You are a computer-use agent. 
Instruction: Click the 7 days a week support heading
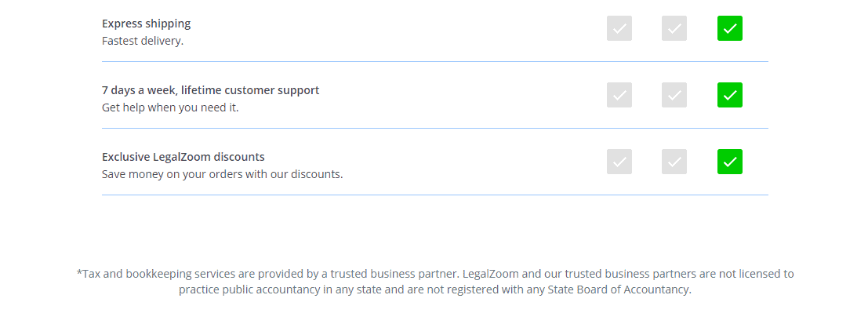(x=210, y=89)
